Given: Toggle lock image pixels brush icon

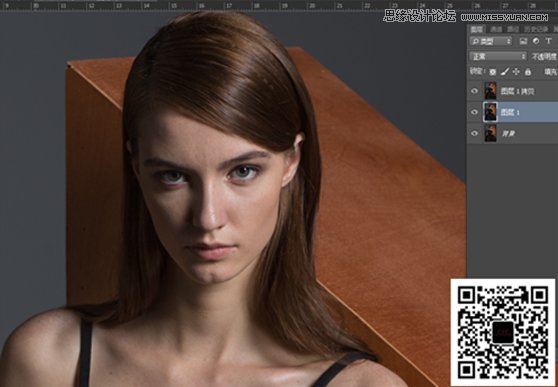Looking at the screenshot, I should (x=504, y=72).
